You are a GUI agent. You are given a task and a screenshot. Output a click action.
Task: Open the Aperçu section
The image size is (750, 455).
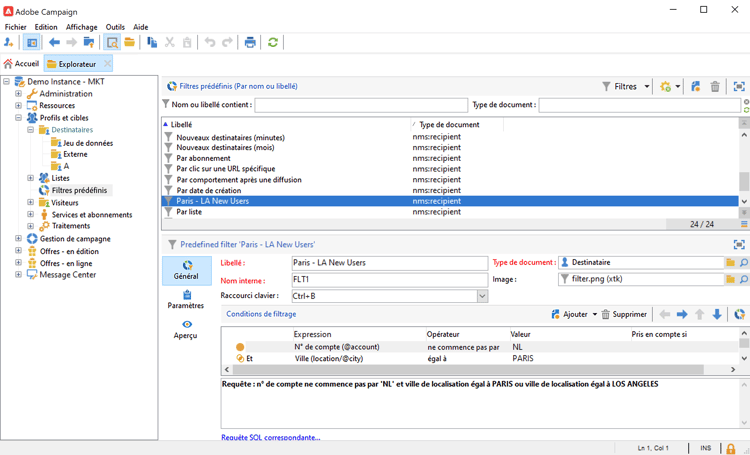186,330
